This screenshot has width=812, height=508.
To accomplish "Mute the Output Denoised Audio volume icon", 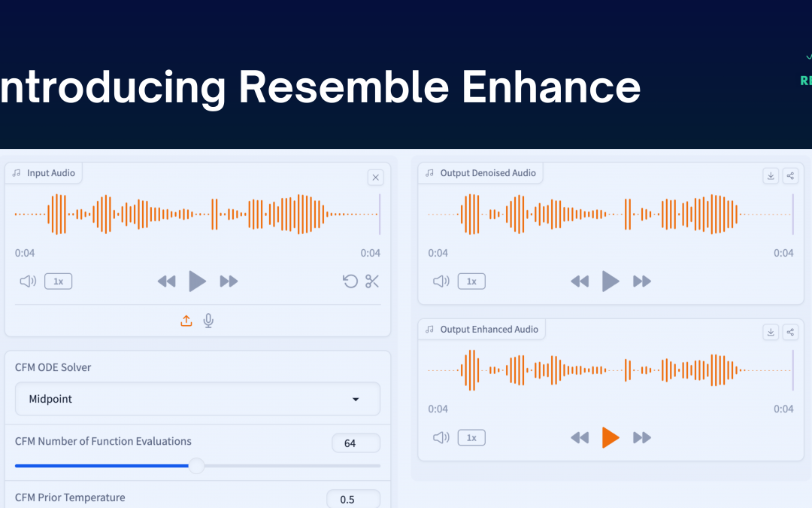I will pyautogui.click(x=441, y=281).
